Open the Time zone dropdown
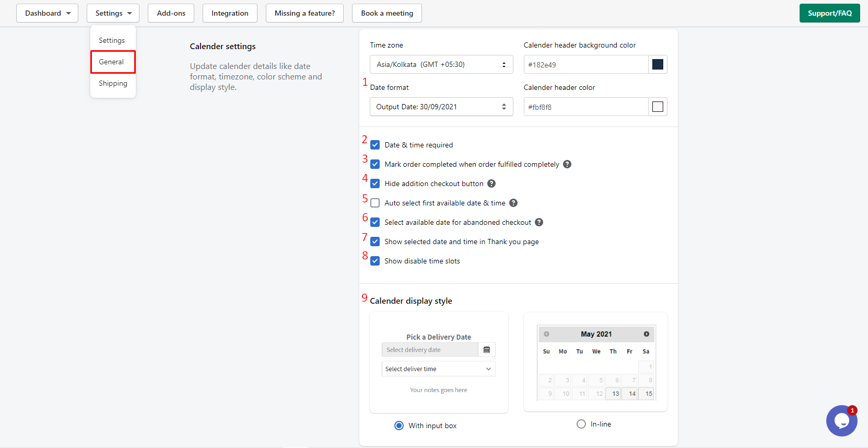 coord(441,64)
